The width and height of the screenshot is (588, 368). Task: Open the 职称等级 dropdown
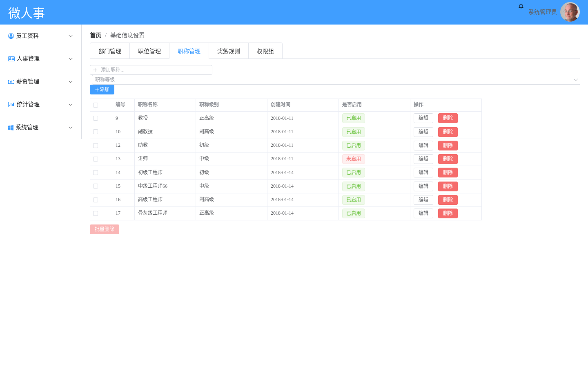coord(336,80)
